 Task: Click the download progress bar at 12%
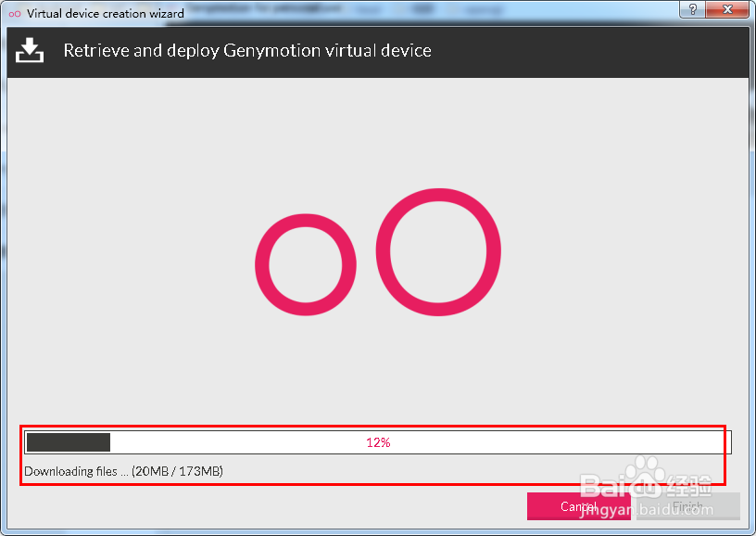(378, 442)
